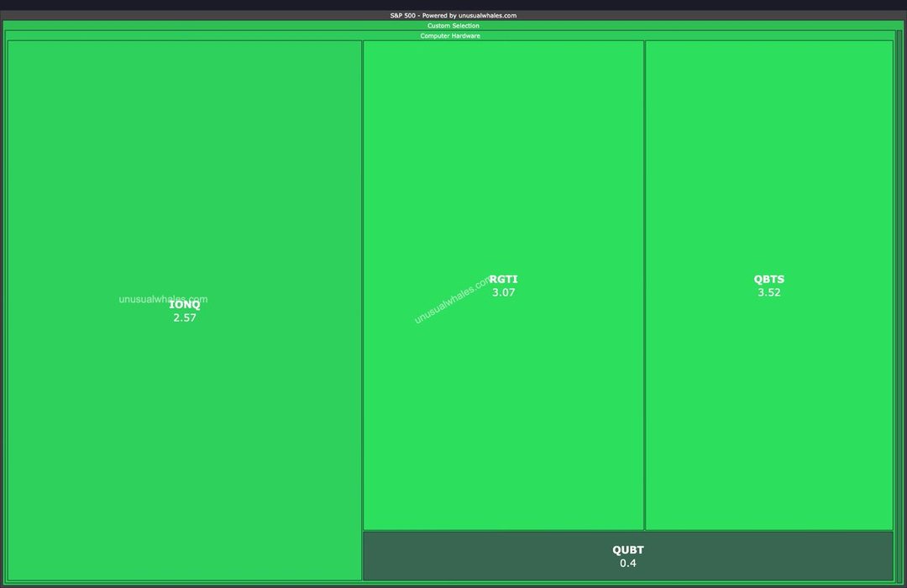Screen dimensions: 907x588
Task: Click the IONQ value 2.57
Action: coord(185,318)
